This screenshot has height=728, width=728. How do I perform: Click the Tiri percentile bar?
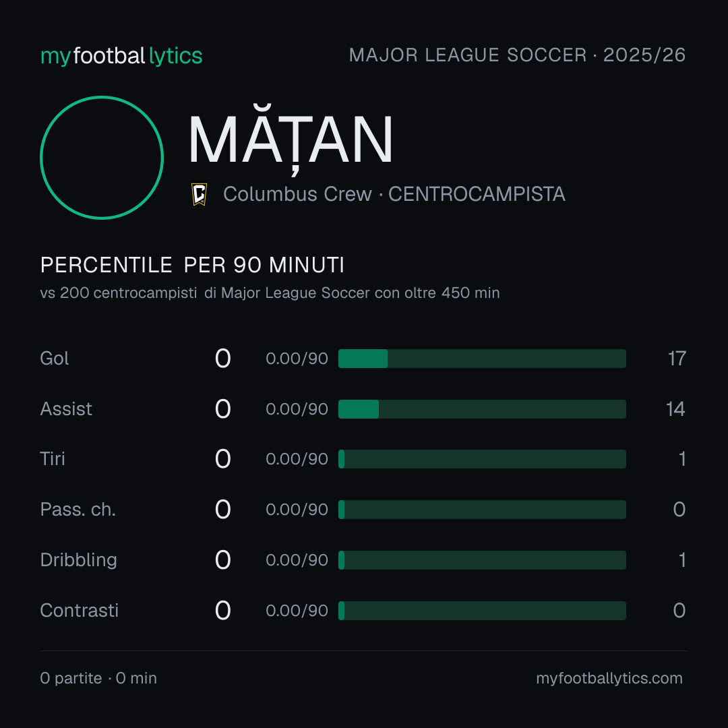click(482, 459)
